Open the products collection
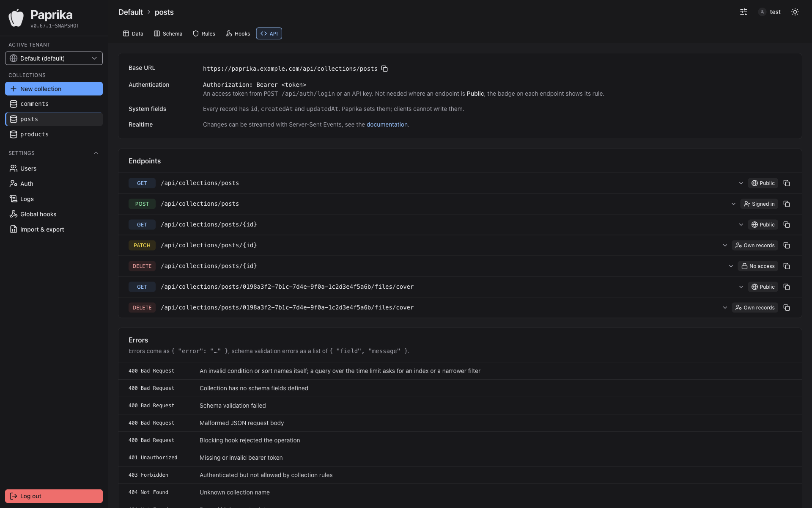 [x=54, y=135]
